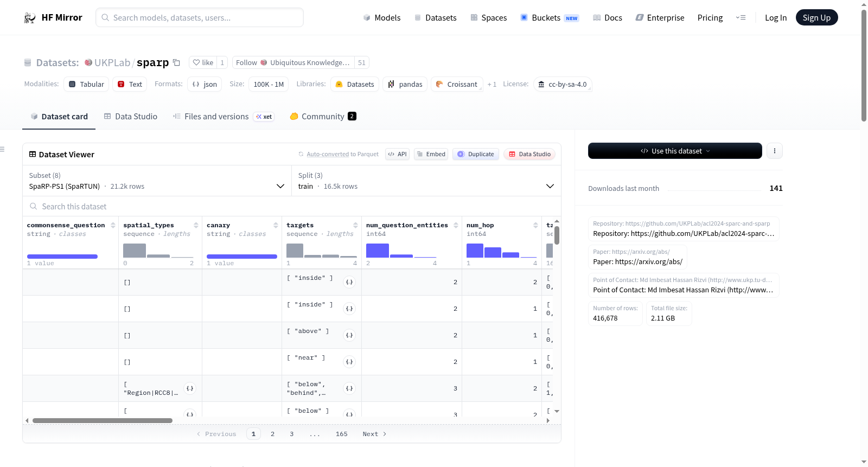Screen dimensions: 868x467
Task: Go to page 165 of the table
Action: pyautogui.click(x=342, y=434)
